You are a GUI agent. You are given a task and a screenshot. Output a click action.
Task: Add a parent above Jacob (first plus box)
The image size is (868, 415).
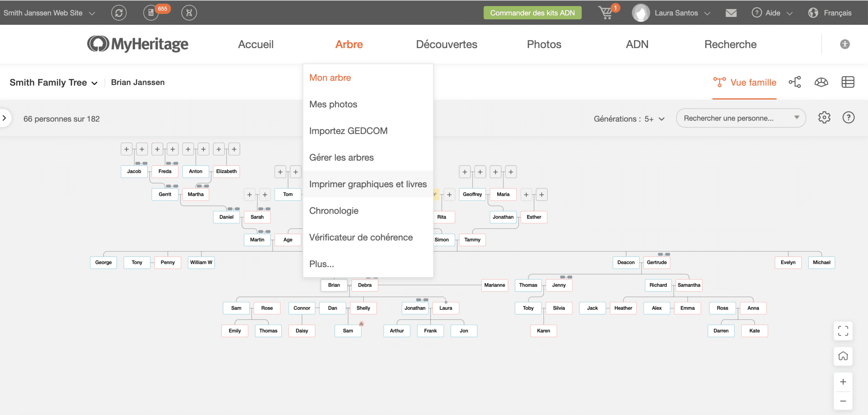click(126, 149)
